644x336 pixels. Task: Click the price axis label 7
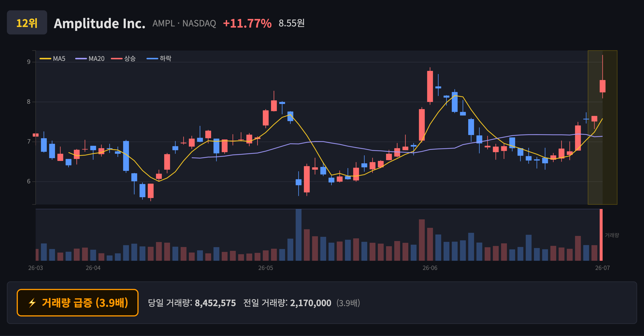pos(29,142)
